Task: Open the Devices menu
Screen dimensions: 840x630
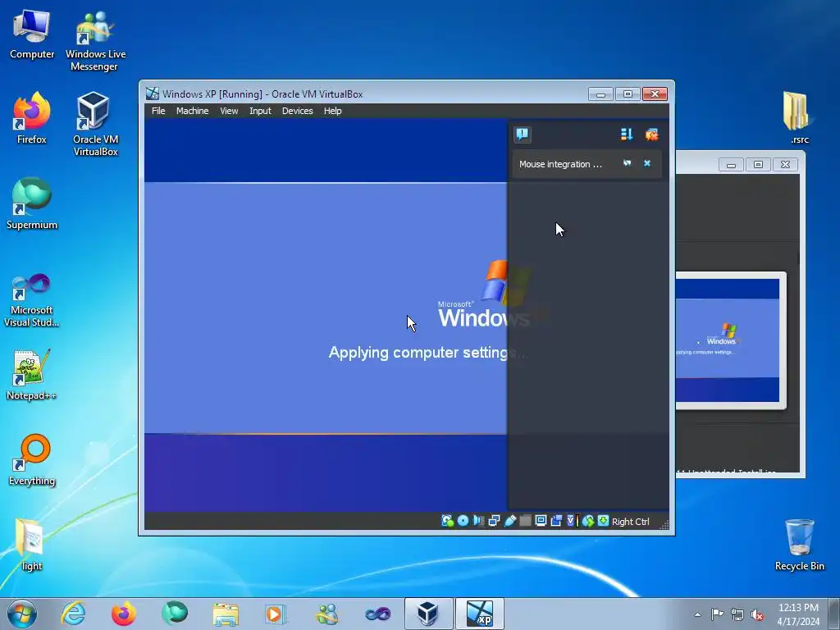Action: (297, 111)
